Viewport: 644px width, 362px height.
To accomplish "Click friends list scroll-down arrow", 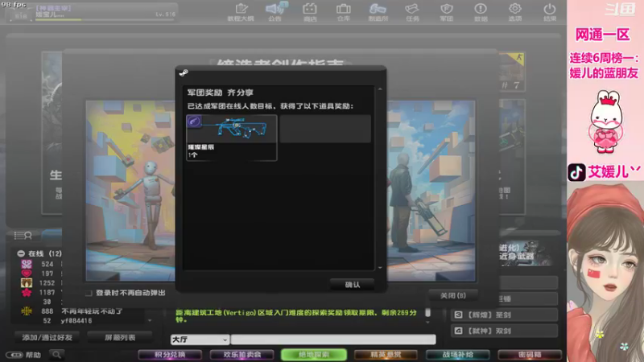I will 150,320.
